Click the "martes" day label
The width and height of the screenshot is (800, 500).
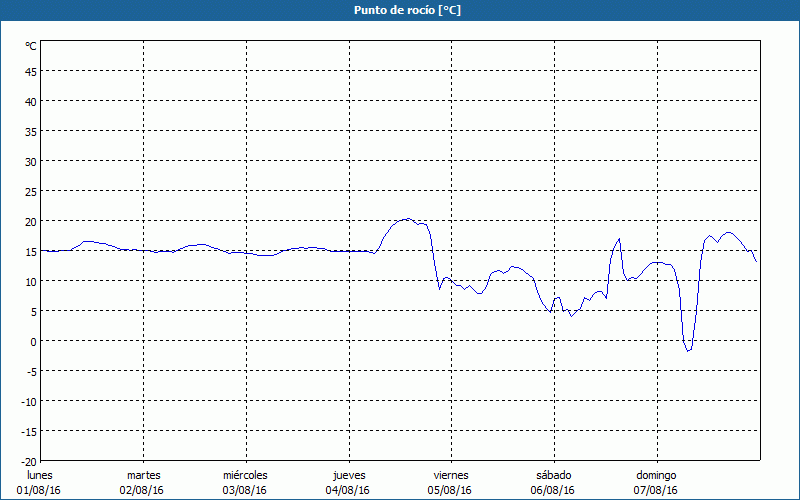pos(143,475)
